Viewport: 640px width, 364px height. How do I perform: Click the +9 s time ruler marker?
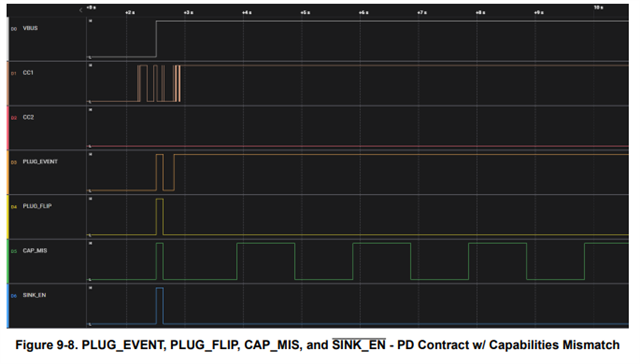(538, 13)
